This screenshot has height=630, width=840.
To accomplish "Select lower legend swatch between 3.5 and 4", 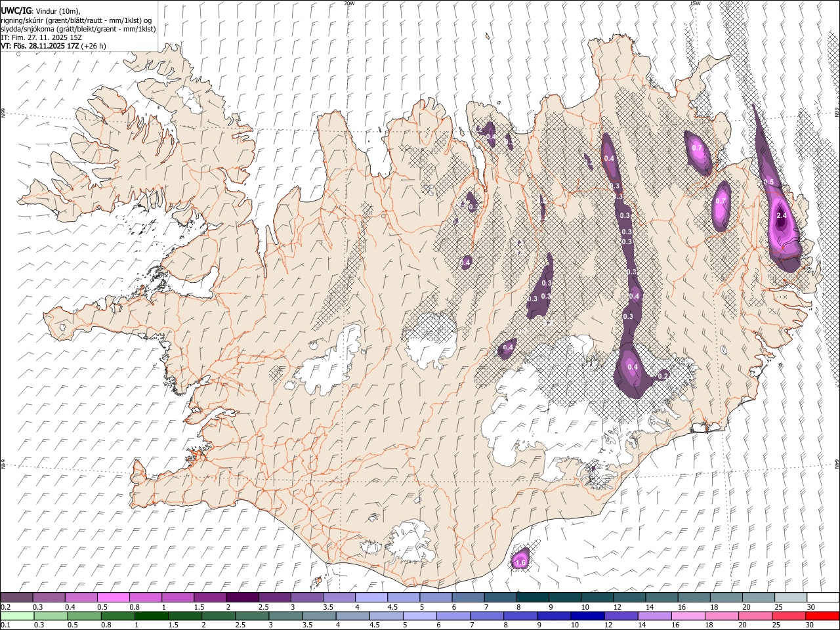I will pos(319,616).
